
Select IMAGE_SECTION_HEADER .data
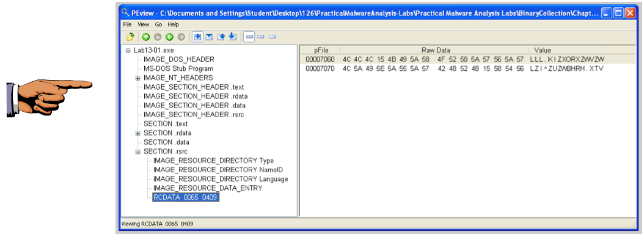(x=195, y=106)
